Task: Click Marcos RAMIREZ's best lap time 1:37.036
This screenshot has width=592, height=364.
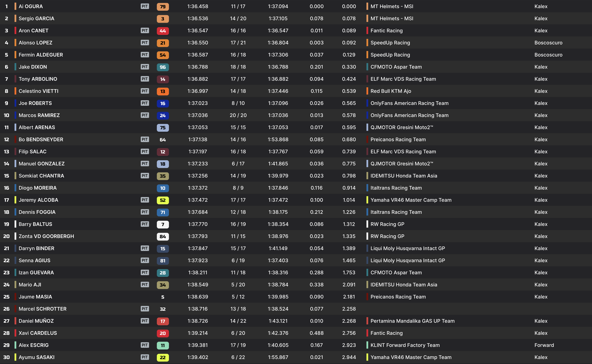Action: [x=198, y=115]
